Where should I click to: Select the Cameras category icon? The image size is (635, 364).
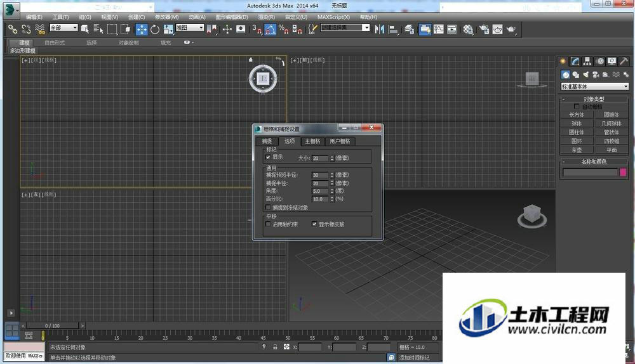pos(596,74)
